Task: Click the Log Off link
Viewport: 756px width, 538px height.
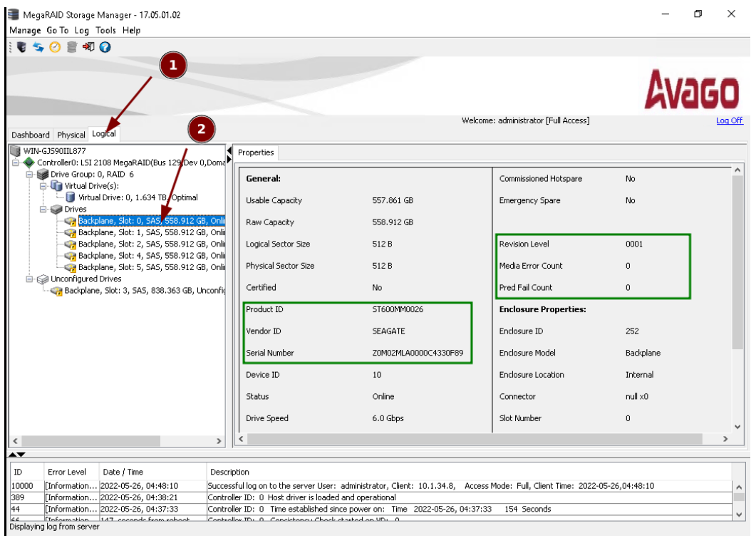Action: 729,120
